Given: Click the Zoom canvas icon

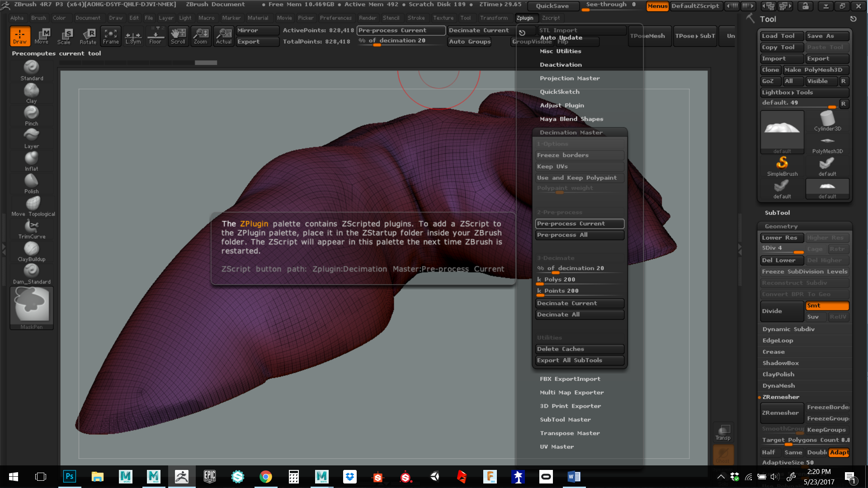Looking at the screenshot, I should (x=201, y=36).
